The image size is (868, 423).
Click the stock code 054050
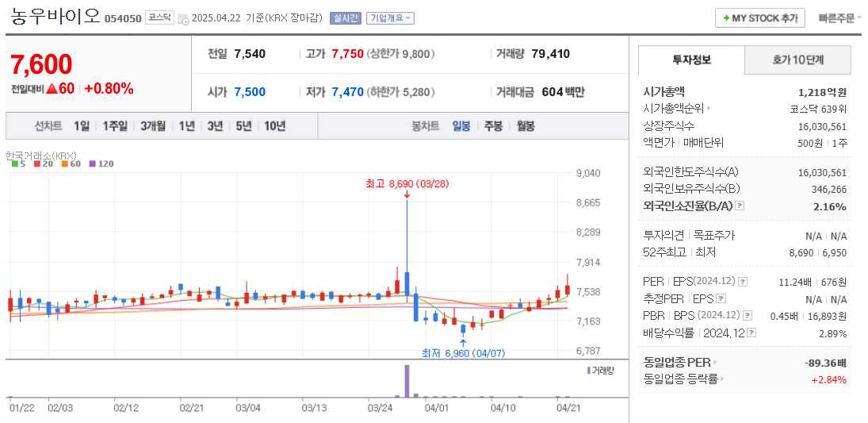tap(123, 18)
